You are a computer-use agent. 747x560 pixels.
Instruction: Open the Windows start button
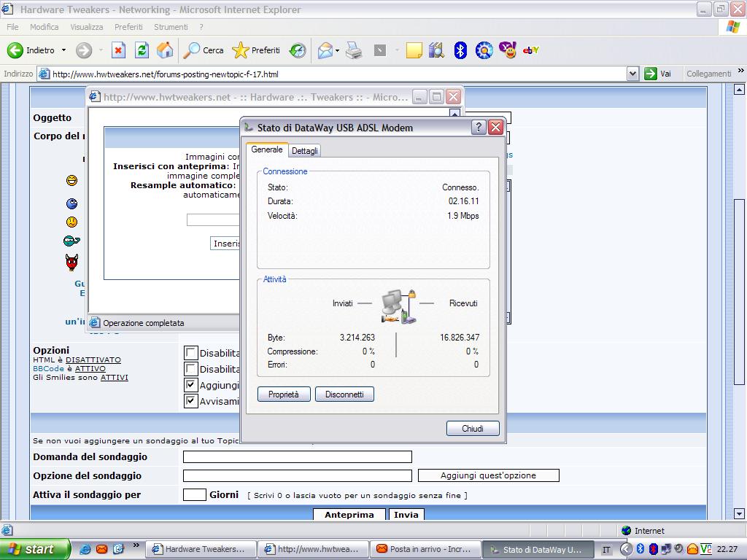[34, 549]
